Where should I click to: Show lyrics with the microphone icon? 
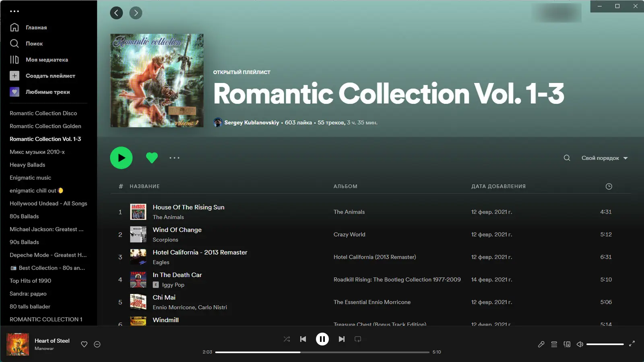point(541,344)
